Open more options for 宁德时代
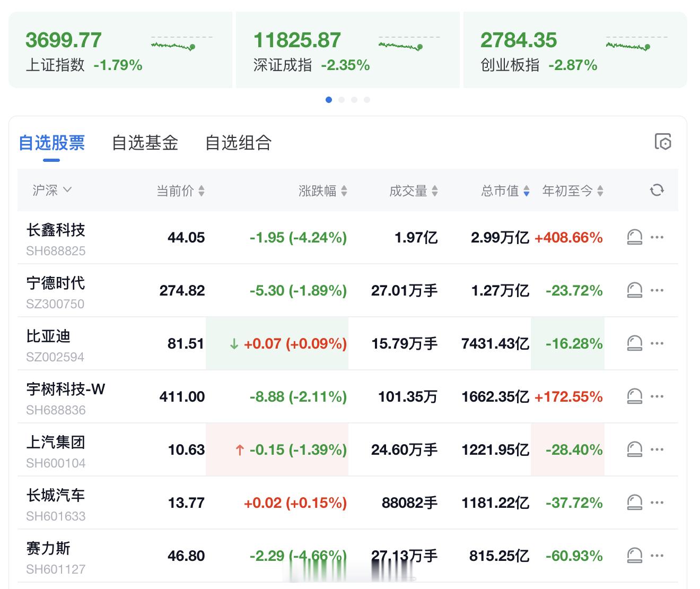The width and height of the screenshot is (700, 589). click(657, 290)
